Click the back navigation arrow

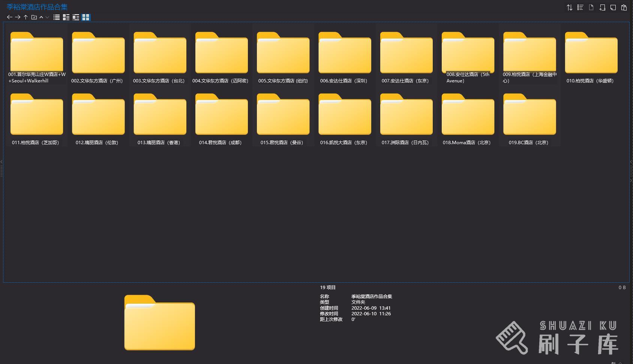[x=9, y=17]
